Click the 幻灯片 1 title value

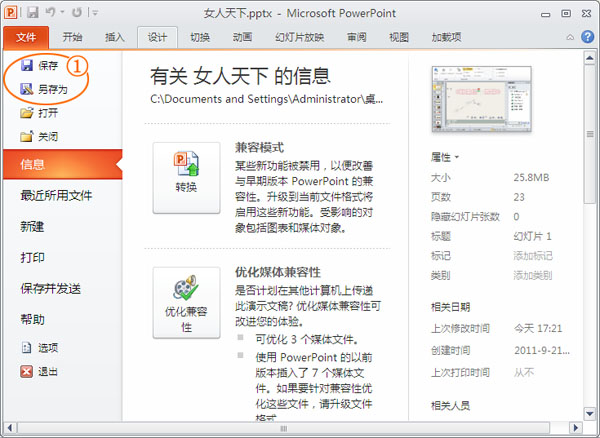coord(532,236)
